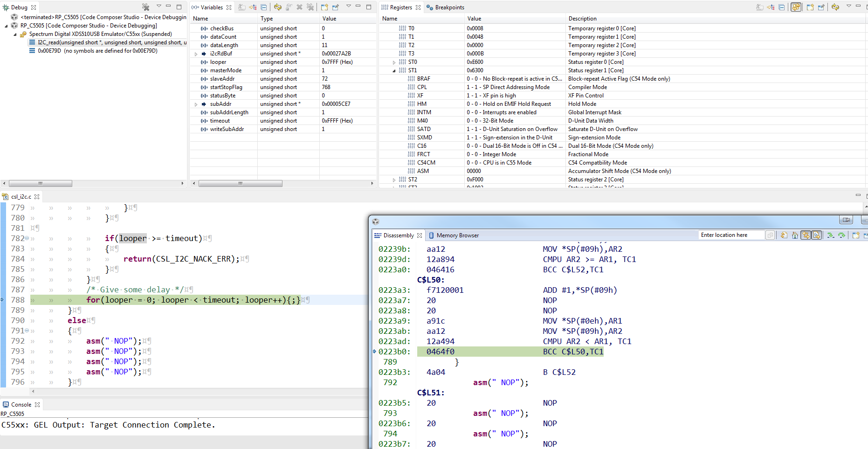Viewport: 868px width, 449px height.
Task: Select the terminated RP_C5505 launch entry
Action: 103,17
